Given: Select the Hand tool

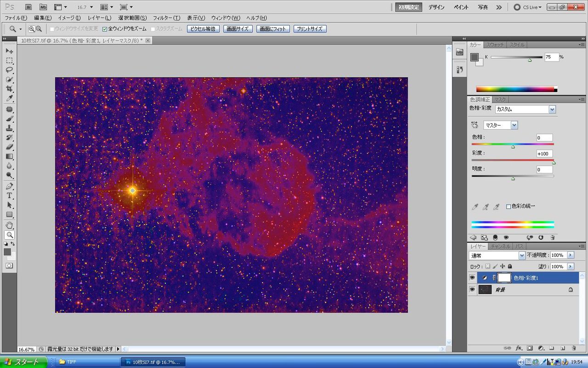Looking at the screenshot, I should pos(9,225).
